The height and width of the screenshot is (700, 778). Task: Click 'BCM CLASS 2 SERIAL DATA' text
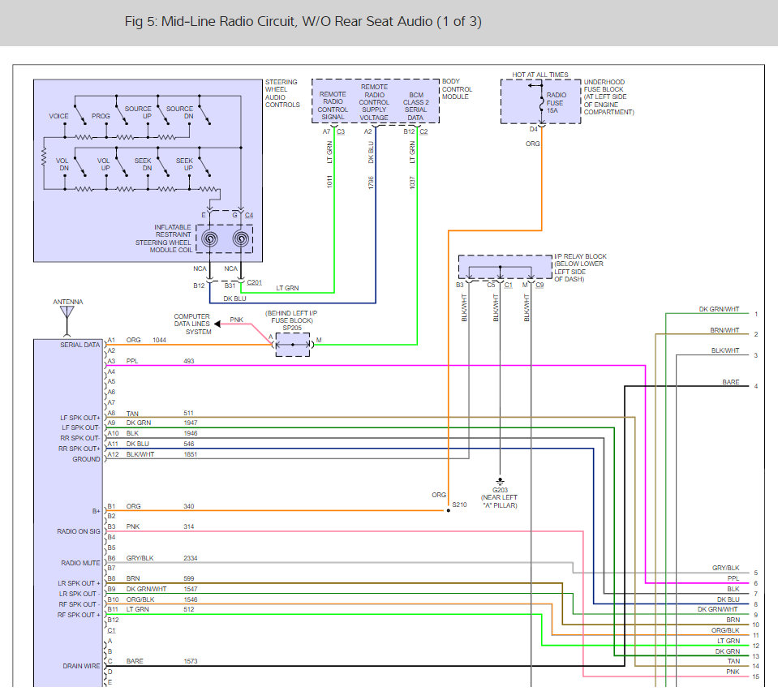416,106
